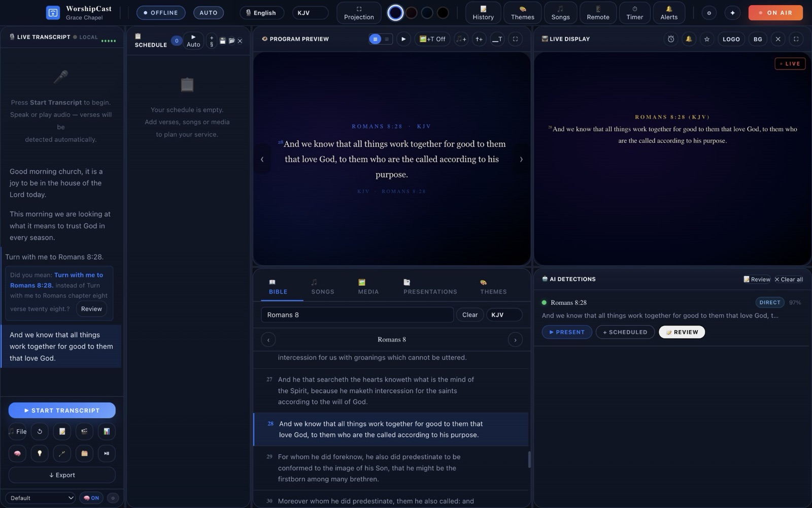
Task: Toggle the AUTO mode pill
Action: pos(208,13)
